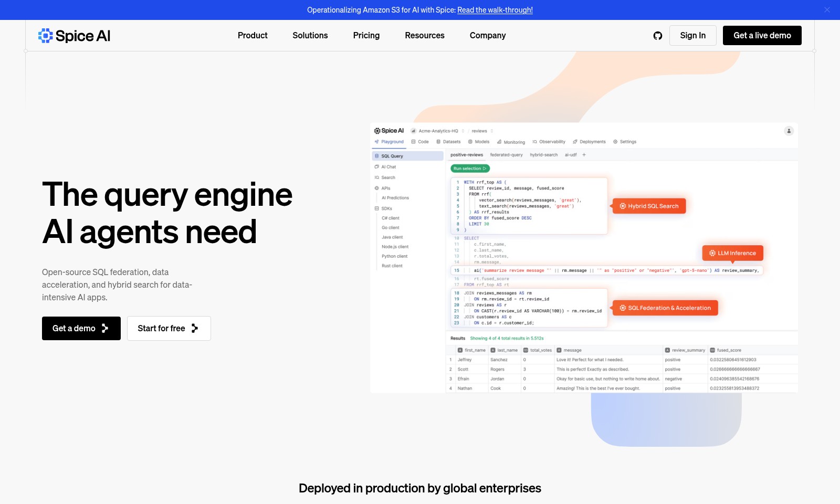
Task: Open the Resources menu
Action: pyautogui.click(x=425, y=36)
